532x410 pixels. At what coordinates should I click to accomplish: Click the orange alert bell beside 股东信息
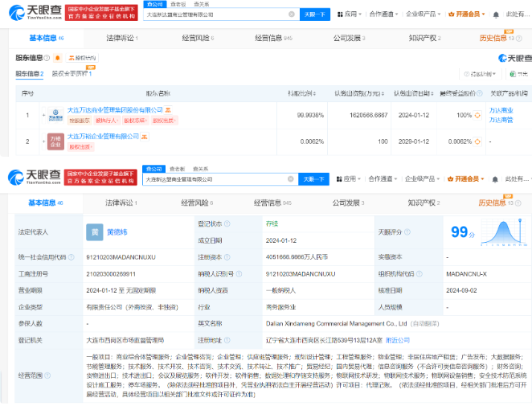58,58
